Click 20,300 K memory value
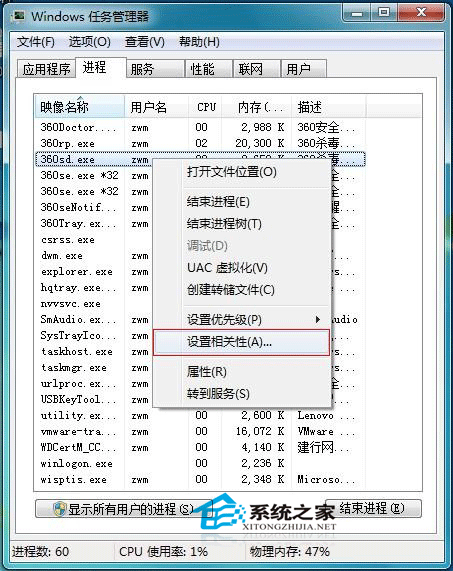Image resolution: width=453 pixels, height=571 pixels. 260,143
